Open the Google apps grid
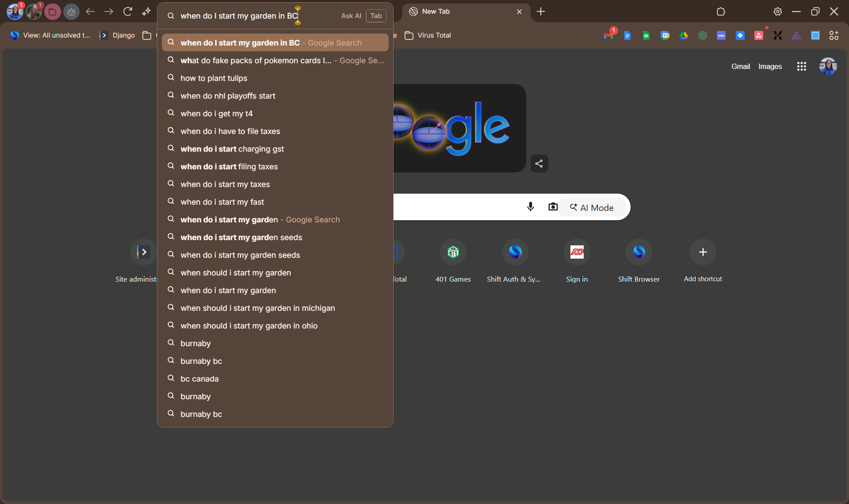This screenshot has height=504, width=849. [802, 66]
